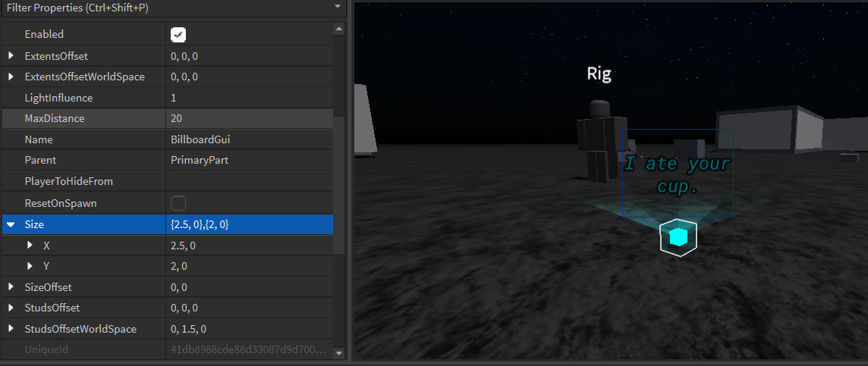Image resolution: width=868 pixels, height=366 pixels.
Task: Click the empty PlayerToHideFrom value field
Action: click(x=249, y=181)
